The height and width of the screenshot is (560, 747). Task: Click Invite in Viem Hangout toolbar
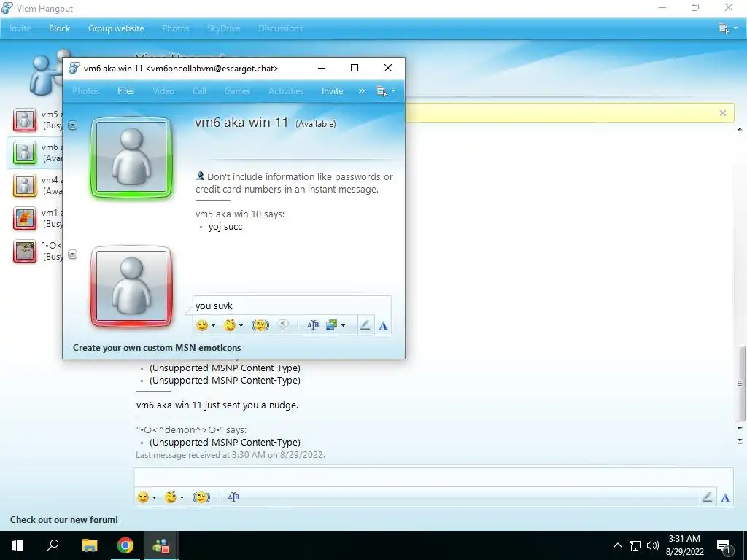[x=20, y=28]
